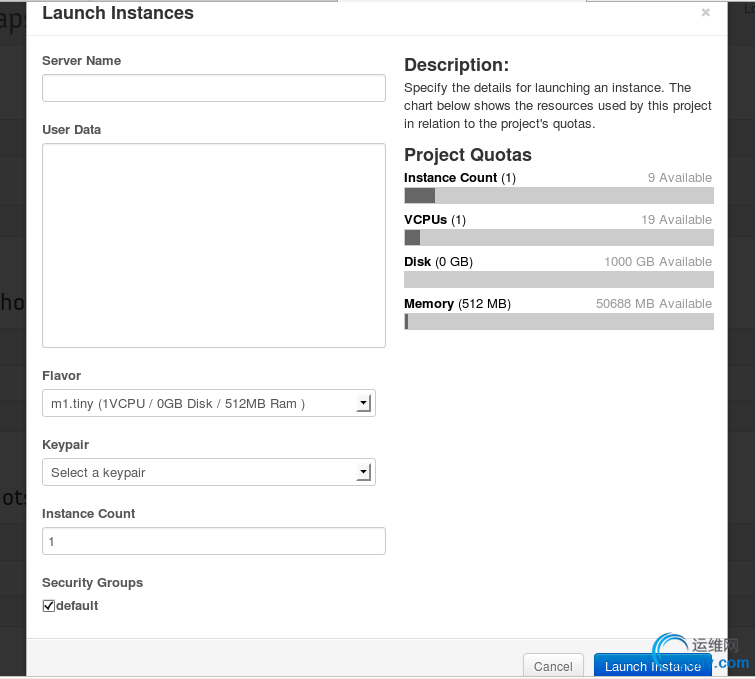Click the Instance Count number field

(214, 541)
